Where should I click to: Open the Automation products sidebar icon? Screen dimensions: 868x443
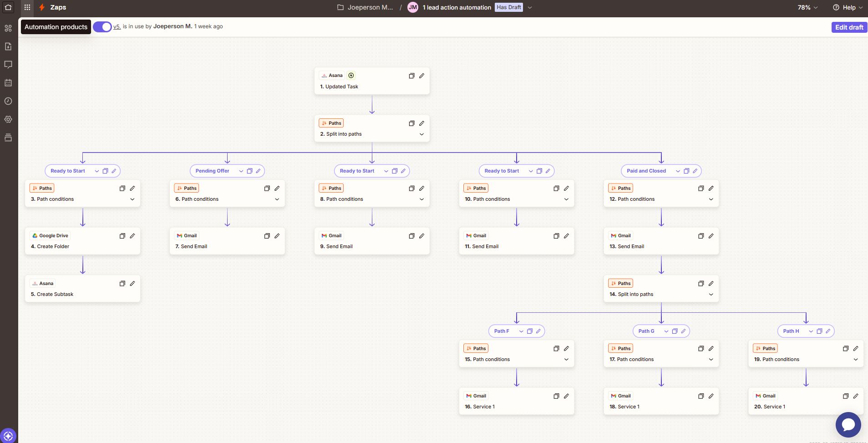[8, 28]
